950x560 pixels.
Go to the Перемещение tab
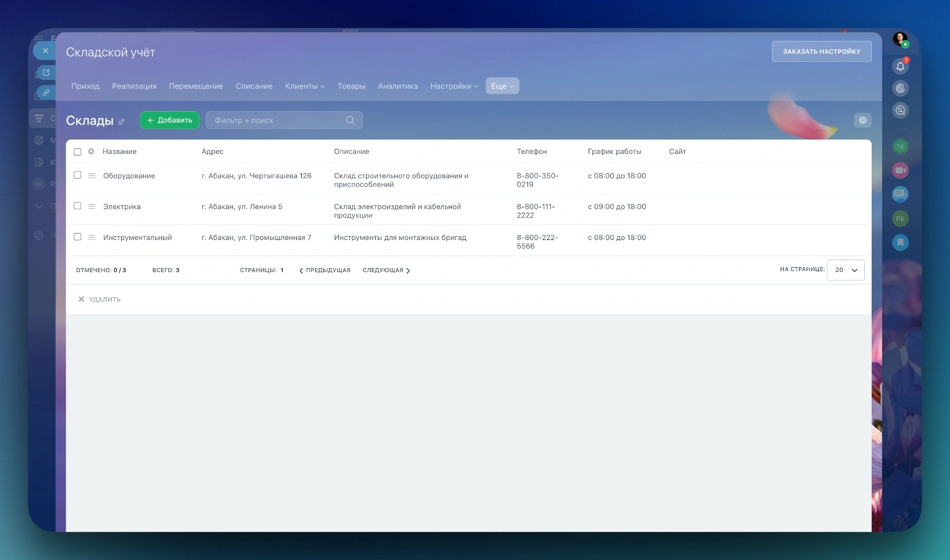(196, 86)
